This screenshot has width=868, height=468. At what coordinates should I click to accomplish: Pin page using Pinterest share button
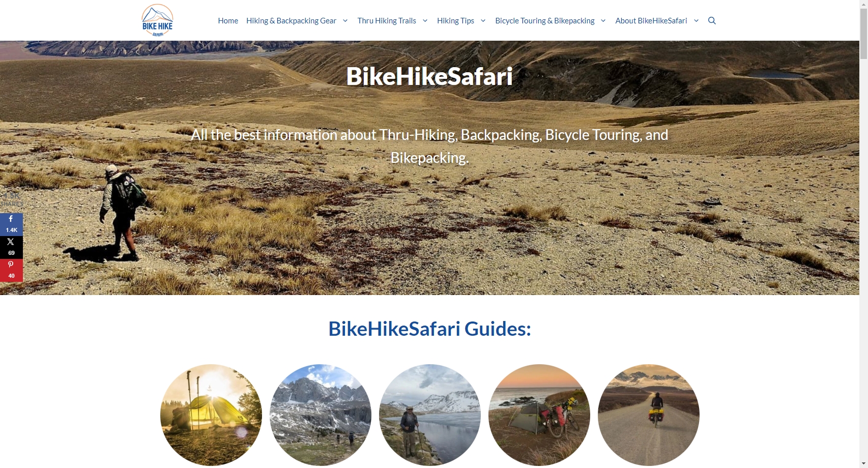point(11,270)
